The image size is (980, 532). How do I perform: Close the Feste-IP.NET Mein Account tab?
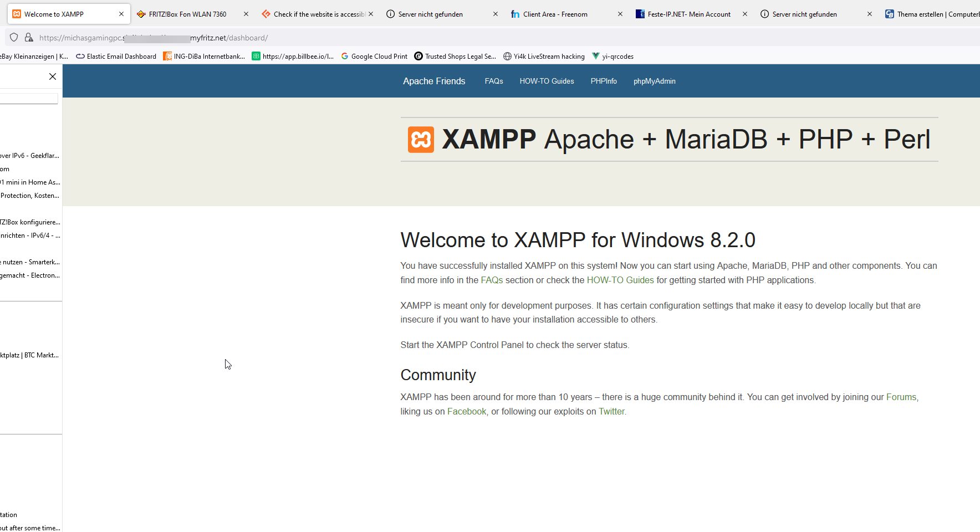[745, 14]
